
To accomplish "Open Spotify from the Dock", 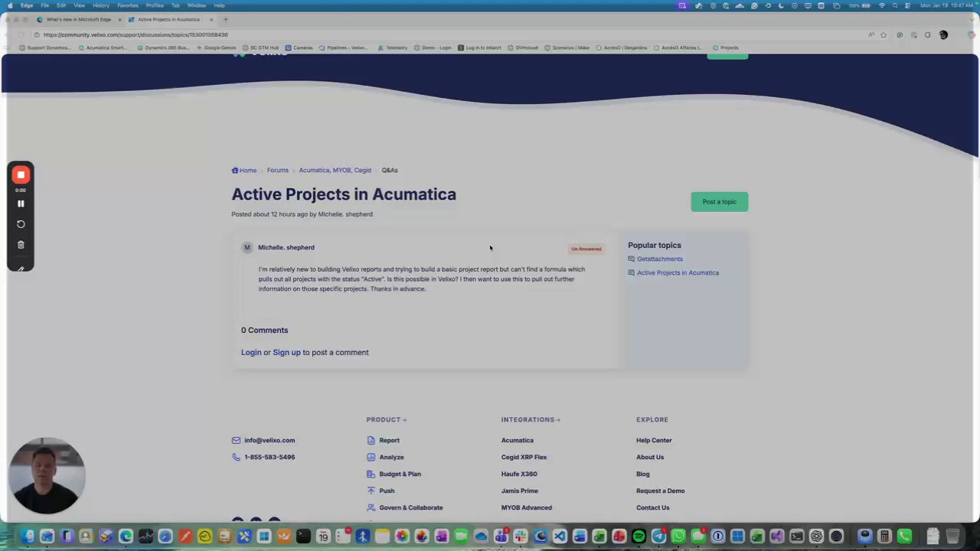I will point(639,536).
